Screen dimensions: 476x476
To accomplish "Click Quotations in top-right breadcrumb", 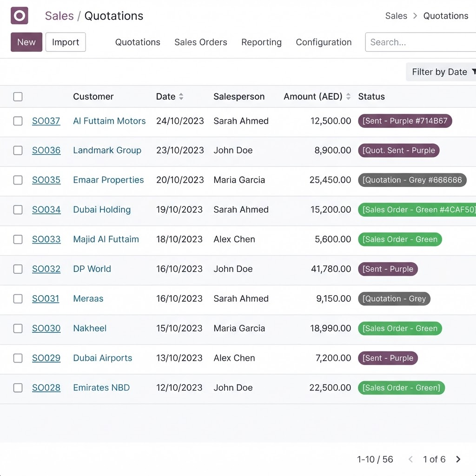I will click(446, 16).
